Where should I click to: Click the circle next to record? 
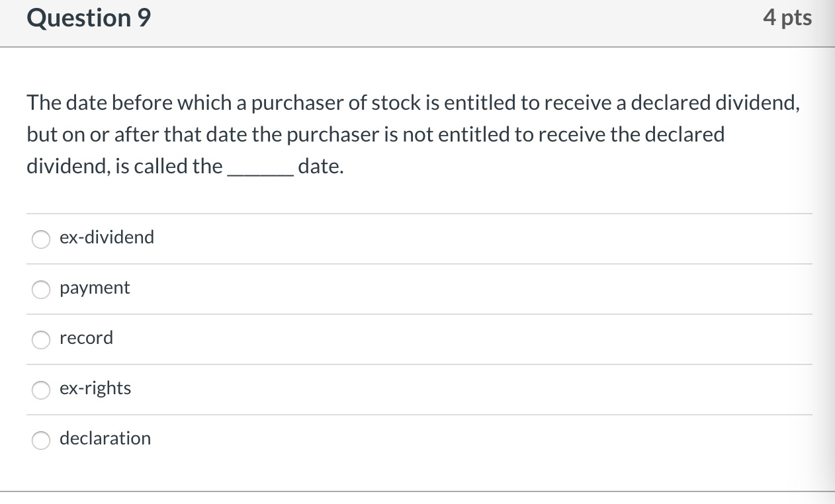(40, 340)
